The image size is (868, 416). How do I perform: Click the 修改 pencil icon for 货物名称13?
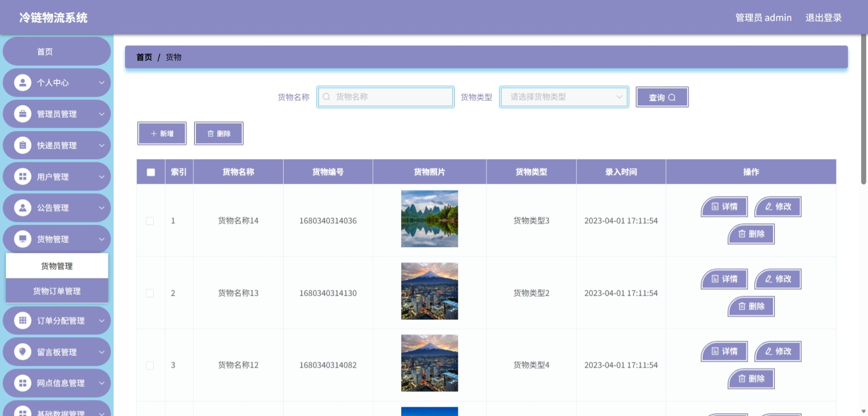pyautogui.click(x=769, y=279)
